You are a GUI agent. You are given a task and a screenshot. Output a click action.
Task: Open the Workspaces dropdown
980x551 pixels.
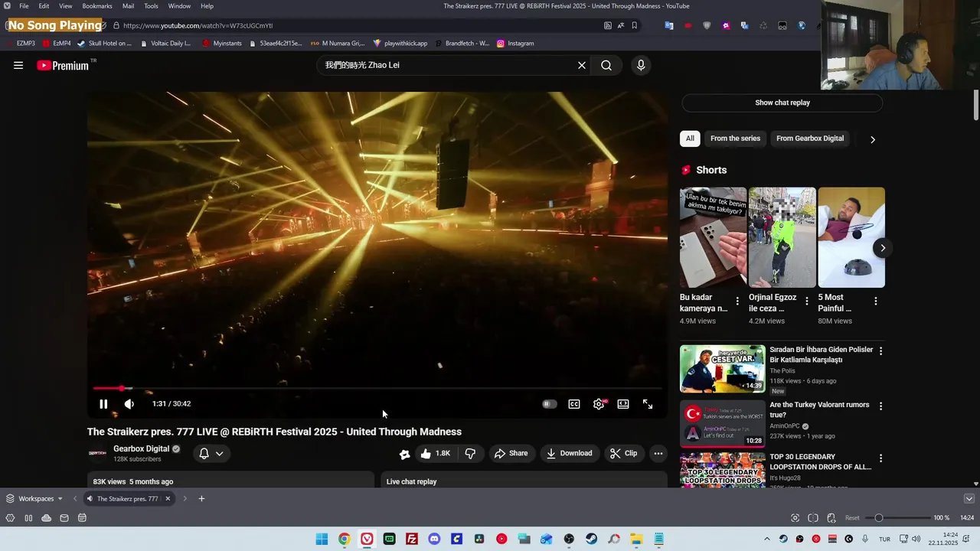coord(35,499)
